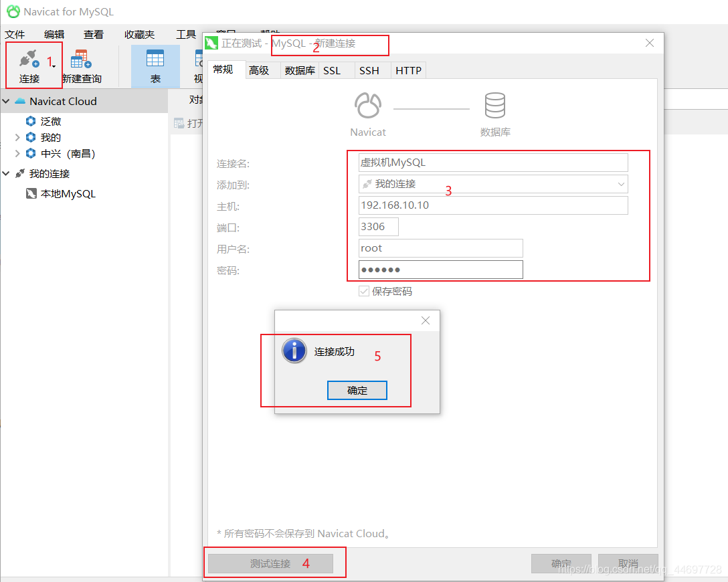
Task: Toggle the Save Password (保存密码) checkbox
Action: coord(364,291)
